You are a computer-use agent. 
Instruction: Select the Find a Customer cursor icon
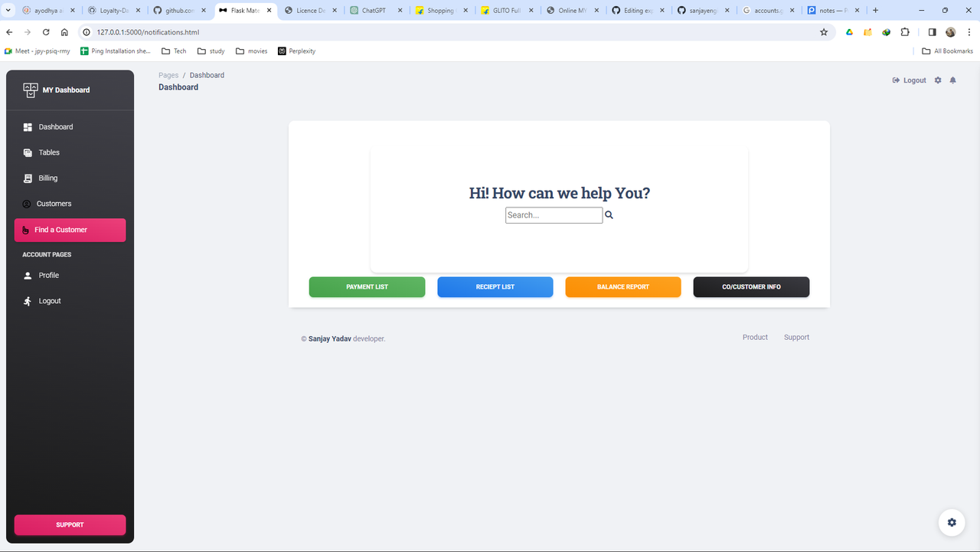[x=28, y=230]
